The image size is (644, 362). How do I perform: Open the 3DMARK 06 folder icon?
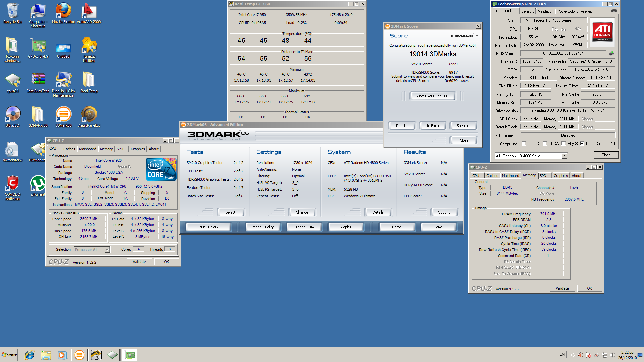point(38,117)
